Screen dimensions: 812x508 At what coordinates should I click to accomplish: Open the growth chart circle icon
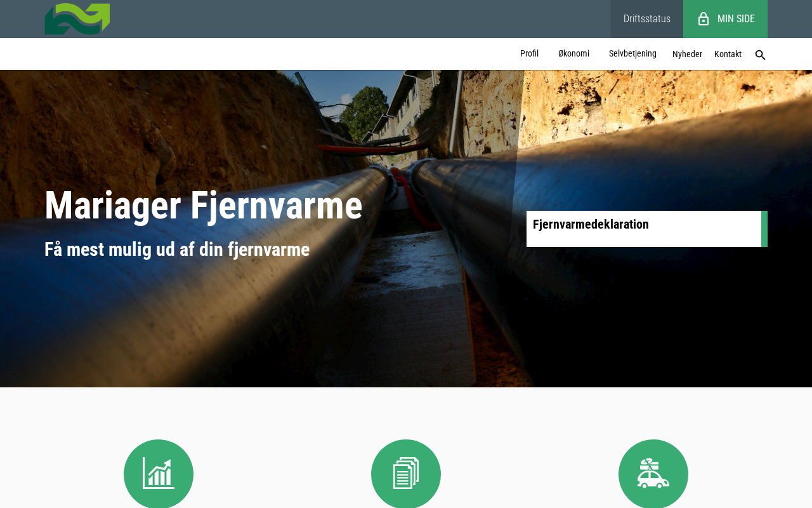point(159,474)
